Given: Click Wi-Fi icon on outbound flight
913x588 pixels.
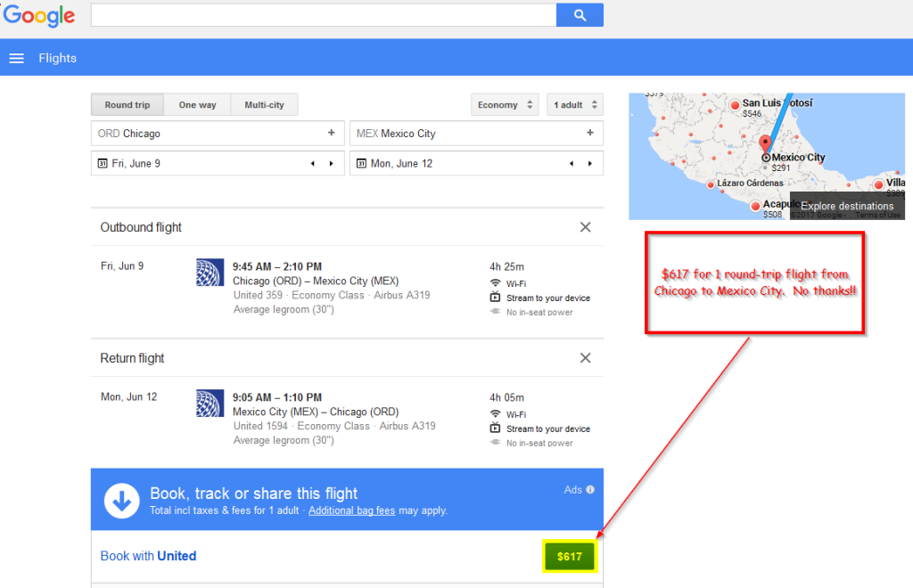Looking at the screenshot, I should (x=495, y=283).
